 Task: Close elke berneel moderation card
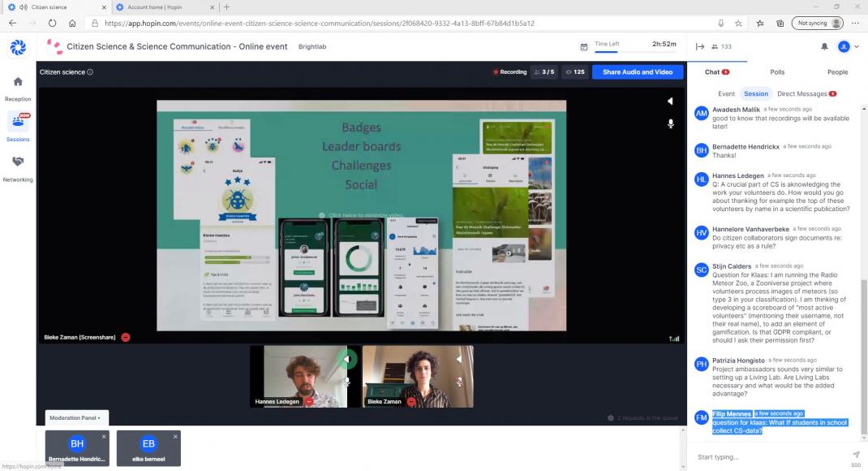click(x=175, y=437)
